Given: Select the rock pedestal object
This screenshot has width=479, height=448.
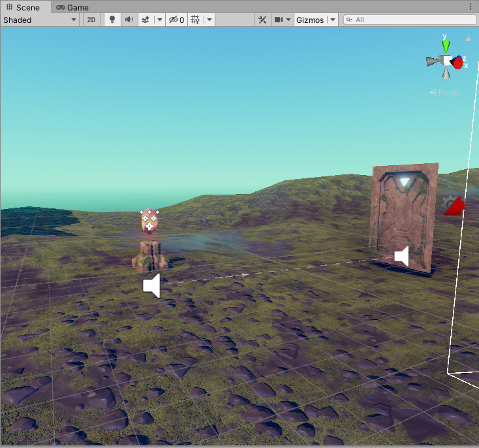Looking at the screenshot, I should coord(149,256).
